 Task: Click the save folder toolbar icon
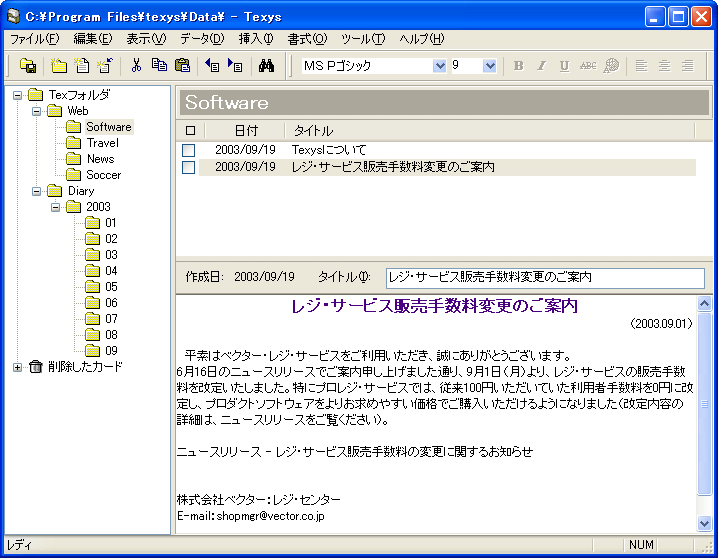(x=28, y=65)
